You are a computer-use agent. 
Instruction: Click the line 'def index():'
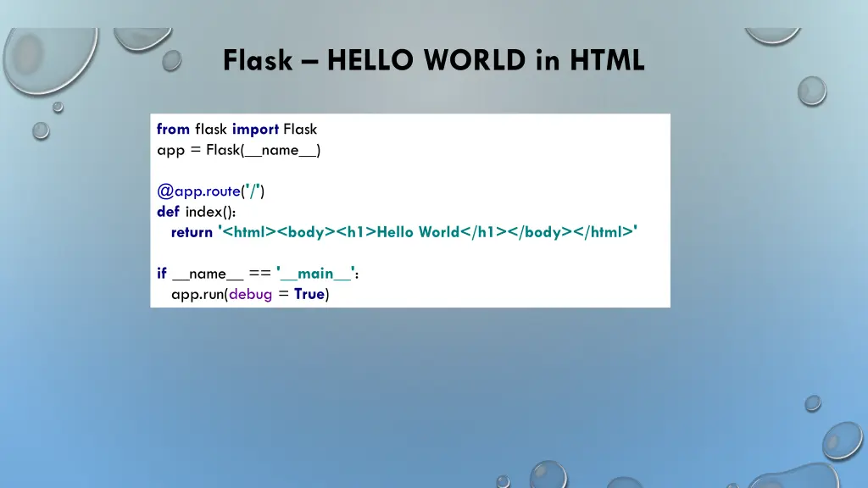(x=196, y=212)
